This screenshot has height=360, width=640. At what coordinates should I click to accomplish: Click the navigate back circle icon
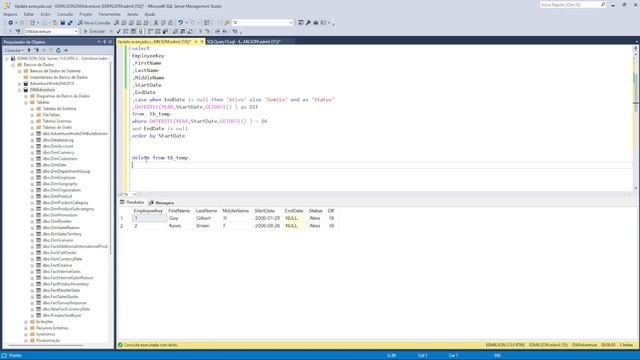[x=11, y=22]
